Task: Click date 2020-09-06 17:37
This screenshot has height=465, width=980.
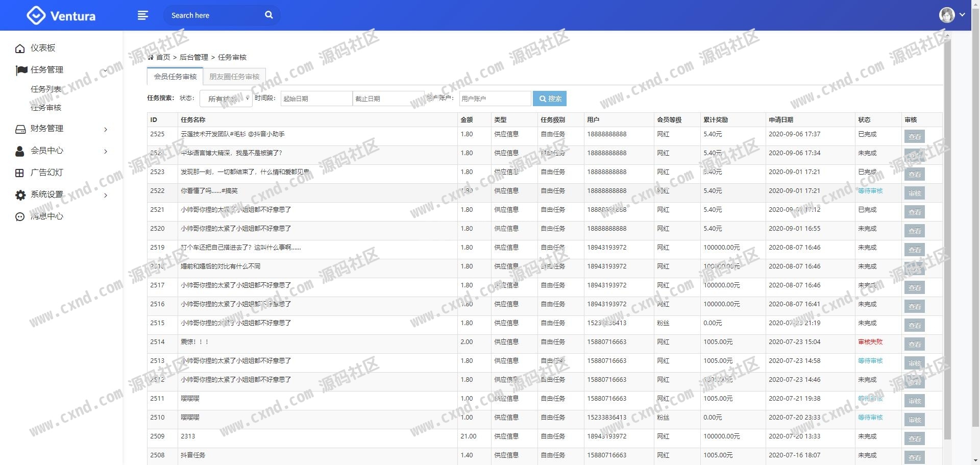Action: pyautogui.click(x=794, y=134)
